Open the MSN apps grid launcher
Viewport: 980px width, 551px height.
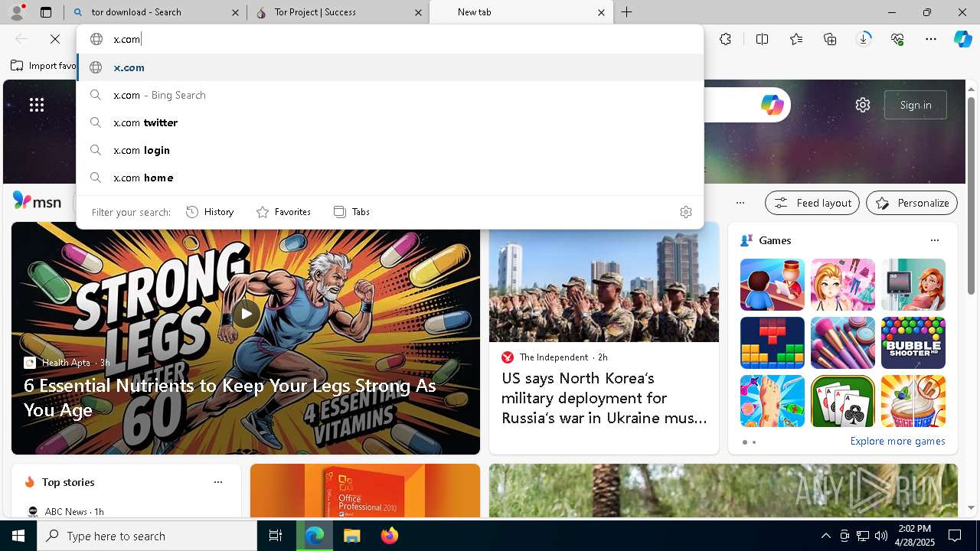point(37,105)
